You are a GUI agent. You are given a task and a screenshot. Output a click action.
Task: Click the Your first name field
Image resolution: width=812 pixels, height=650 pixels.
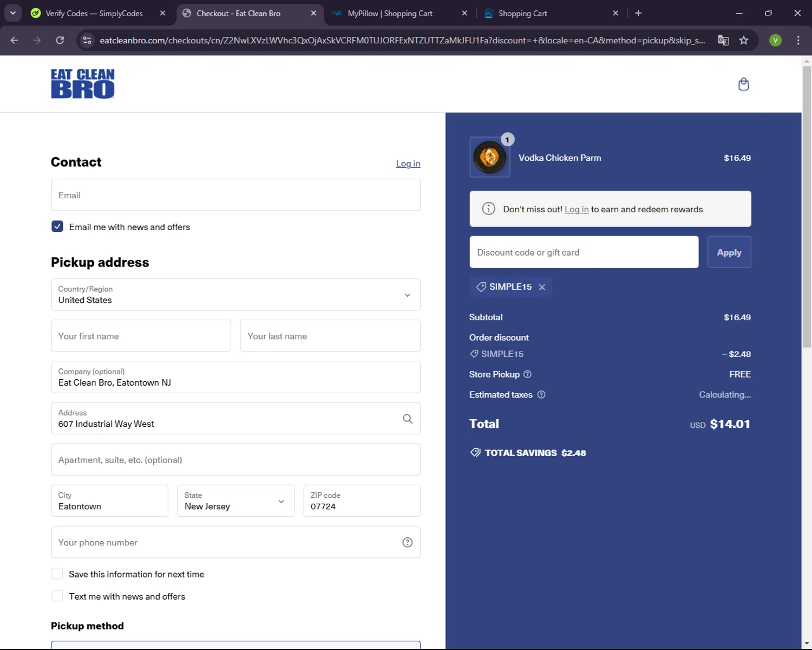pos(141,336)
